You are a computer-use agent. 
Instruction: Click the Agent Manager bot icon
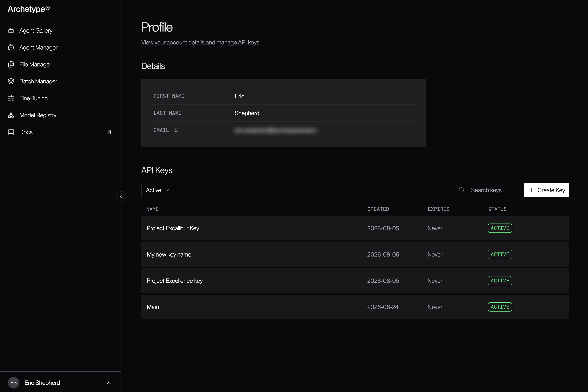click(11, 47)
